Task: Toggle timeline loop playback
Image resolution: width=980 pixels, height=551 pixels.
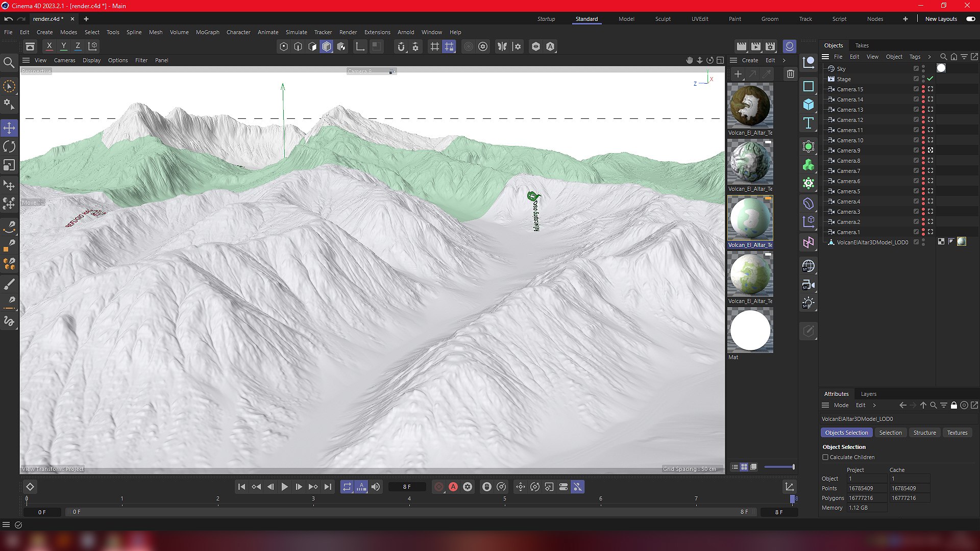Action: tap(347, 487)
